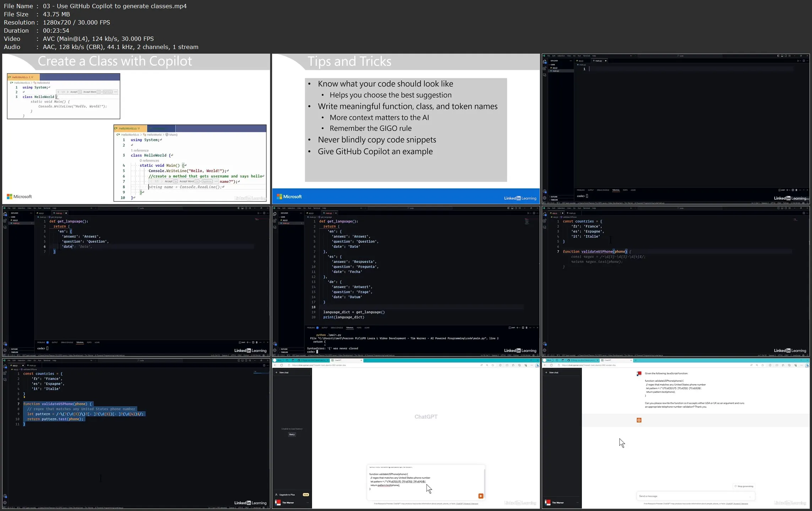812x511 pixels.
Task: Toggle primary sidebar in SyntaxError VS Code frame
Action: [x=508, y=208]
